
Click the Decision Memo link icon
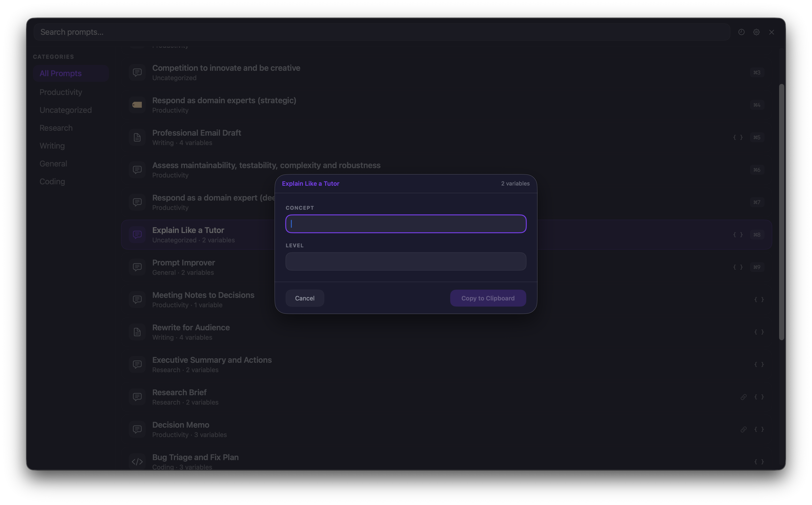click(744, 429)
